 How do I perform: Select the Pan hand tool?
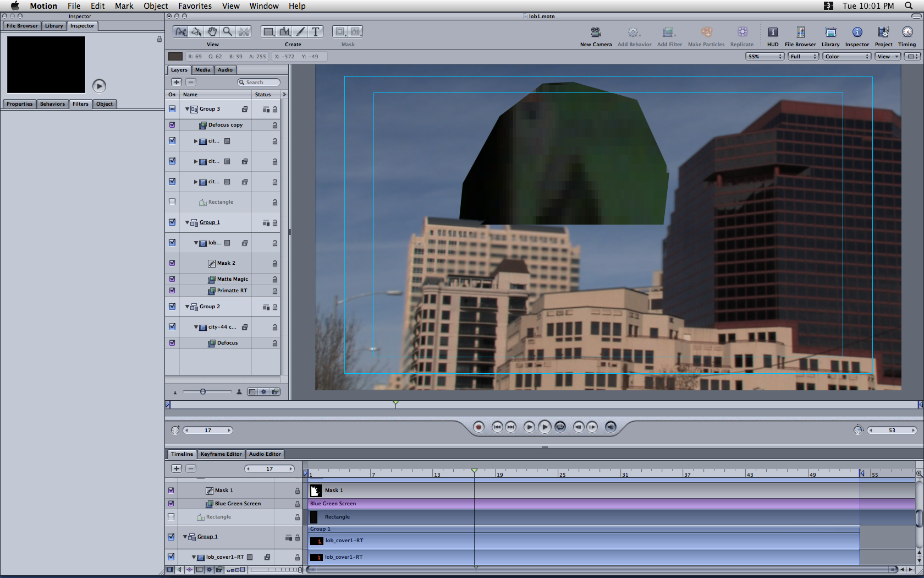click(x=212, y=32)
